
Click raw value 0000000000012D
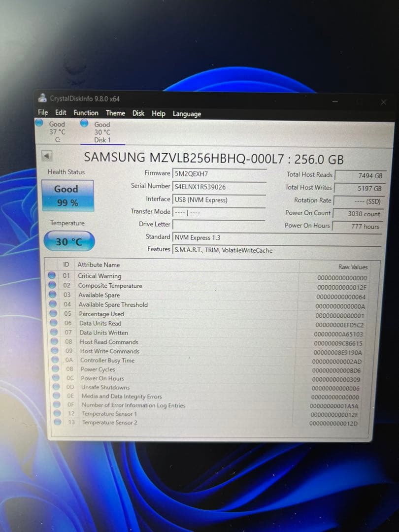pos(333,424)
